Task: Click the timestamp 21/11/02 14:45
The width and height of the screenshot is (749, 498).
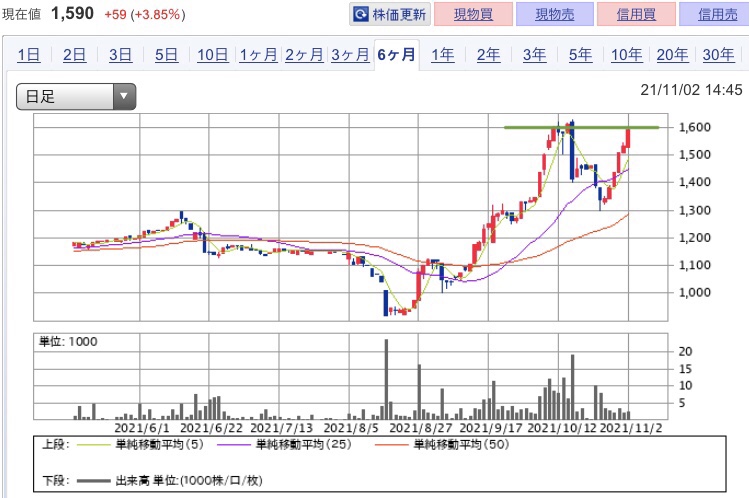Action: tap(691, 90)
